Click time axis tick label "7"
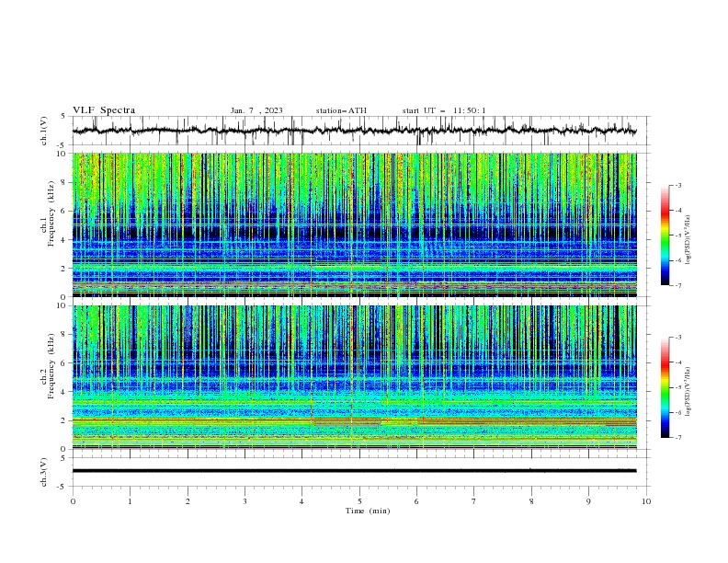This screenshot has width=728, height=563. click(474, 501)
